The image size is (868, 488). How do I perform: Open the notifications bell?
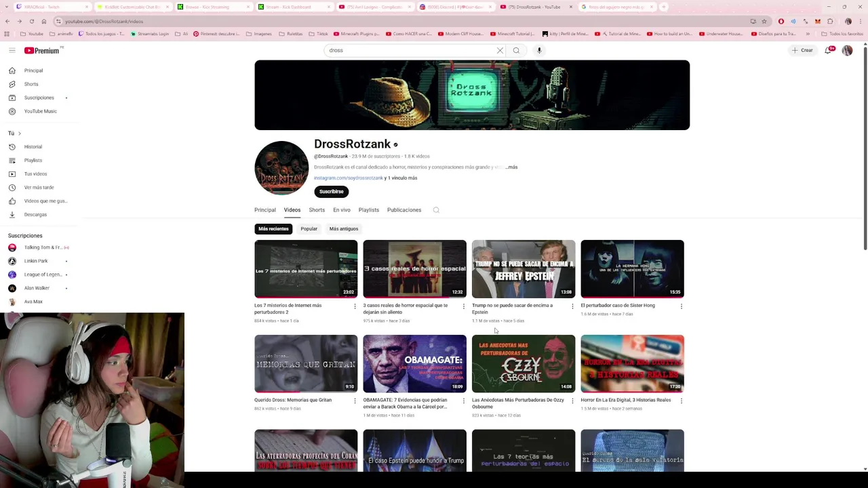coord(829,50)
